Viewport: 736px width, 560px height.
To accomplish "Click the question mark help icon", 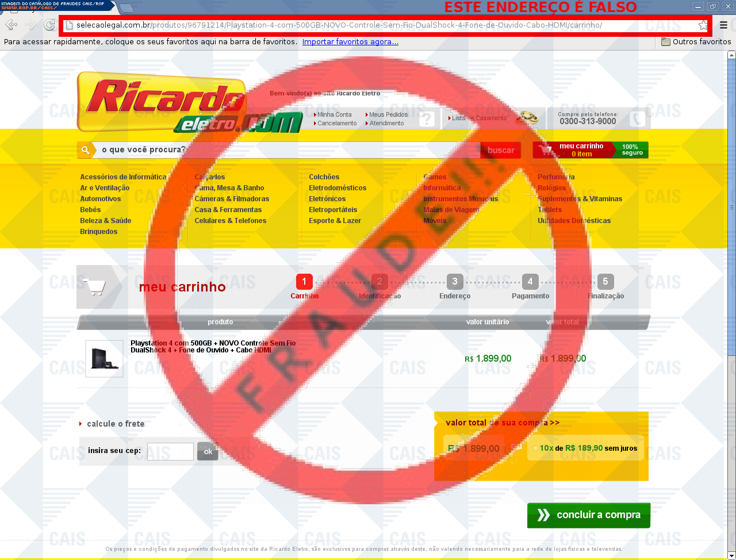I will [x=427, y=119].
